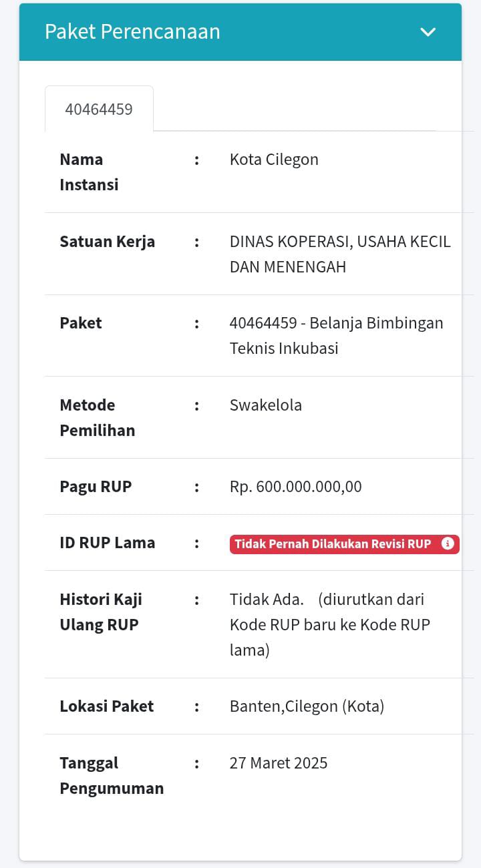Screen dimensions: 481x868
Task: Collapse the Paket Perencanaan panel chevron
Action: click(428, 32)
